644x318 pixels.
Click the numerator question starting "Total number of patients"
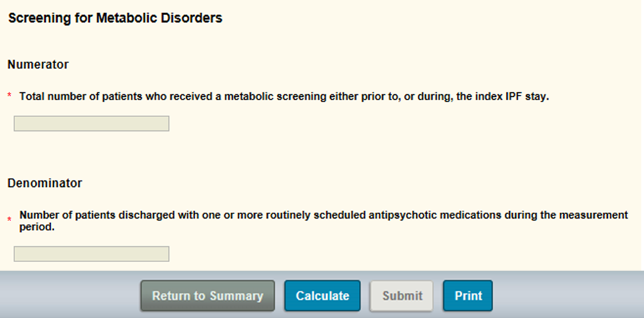pyautogui.click(x=284, y=97)
